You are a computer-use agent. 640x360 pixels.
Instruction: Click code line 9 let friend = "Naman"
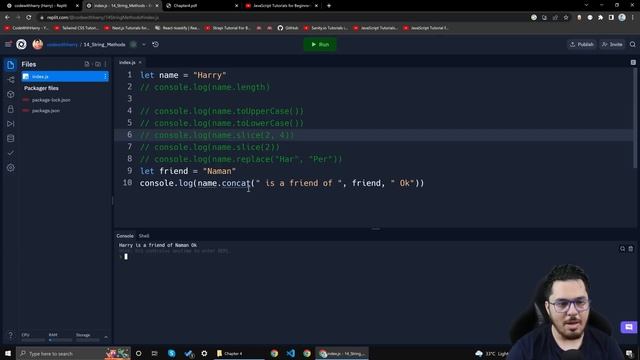[188, 171]
